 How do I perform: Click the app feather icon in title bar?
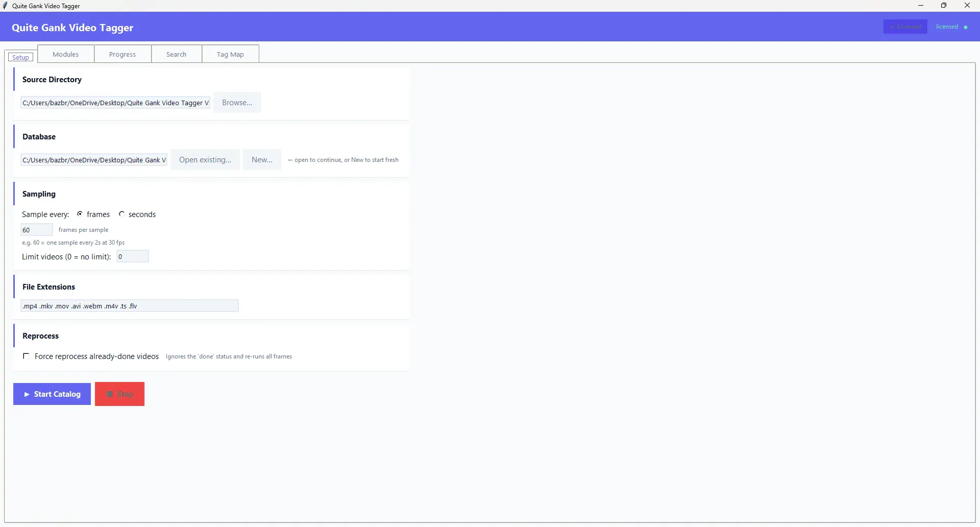pos(6,6)
